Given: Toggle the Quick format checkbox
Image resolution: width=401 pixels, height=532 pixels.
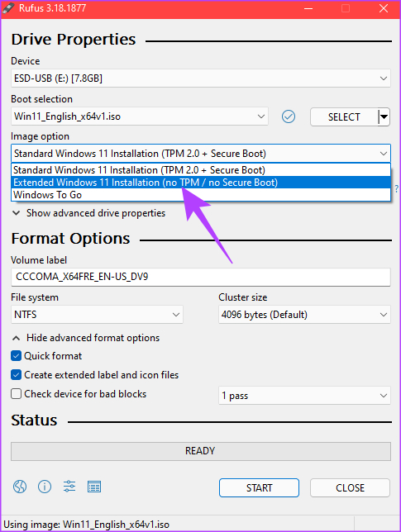Looking at the screenshot, I should tap(16, 356).
